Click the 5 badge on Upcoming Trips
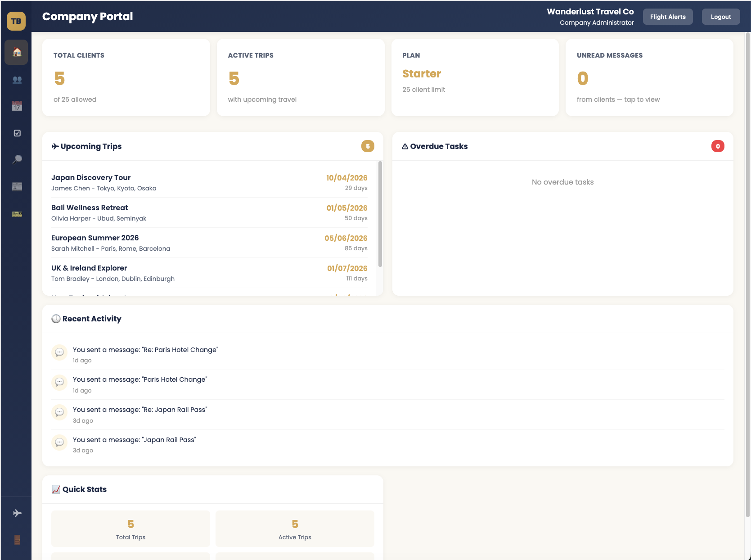This screenshot has width=751, height=560. click(x=368, y=146)
